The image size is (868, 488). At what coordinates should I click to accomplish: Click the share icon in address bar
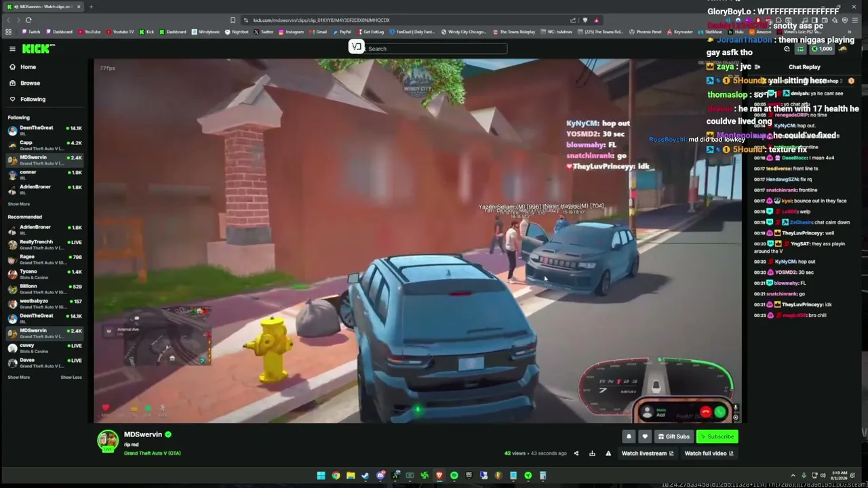pyautogui.click(x=573, y=20)
